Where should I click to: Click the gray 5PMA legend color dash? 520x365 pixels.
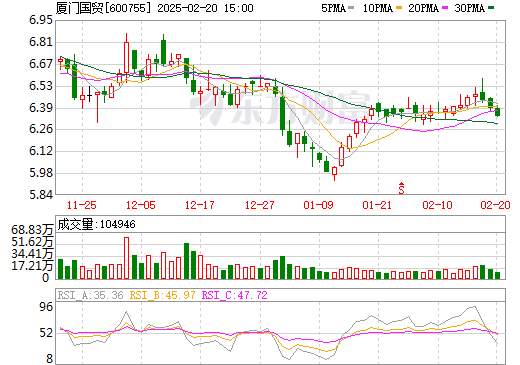point(351,8)
